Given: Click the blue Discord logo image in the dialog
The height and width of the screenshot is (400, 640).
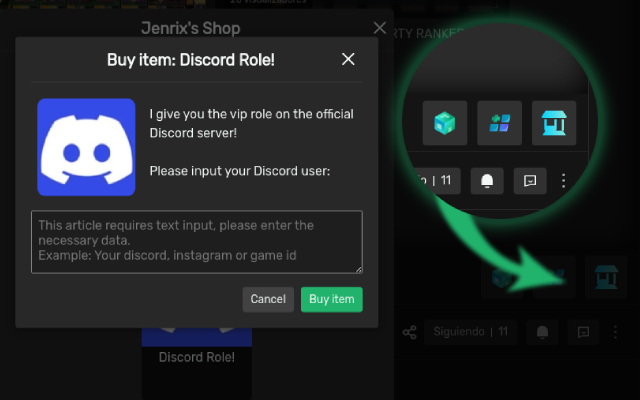Looking at the screenshot, I should 86,147.
